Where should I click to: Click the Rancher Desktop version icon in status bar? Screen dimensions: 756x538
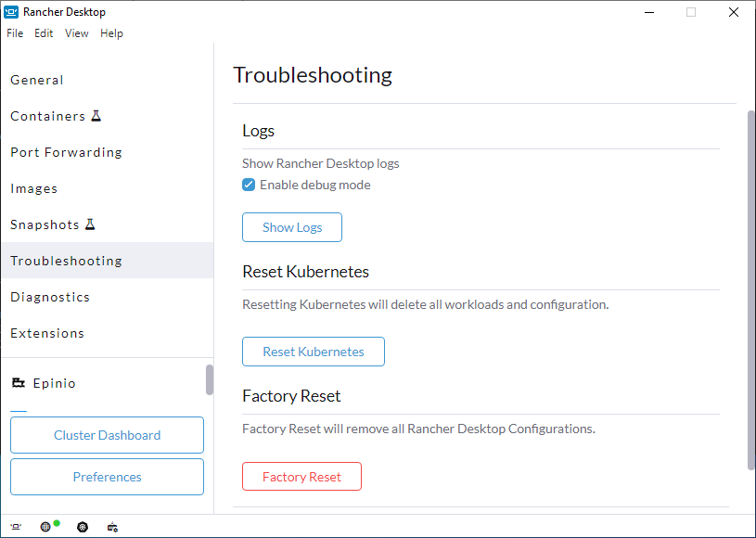coord(16,527)
